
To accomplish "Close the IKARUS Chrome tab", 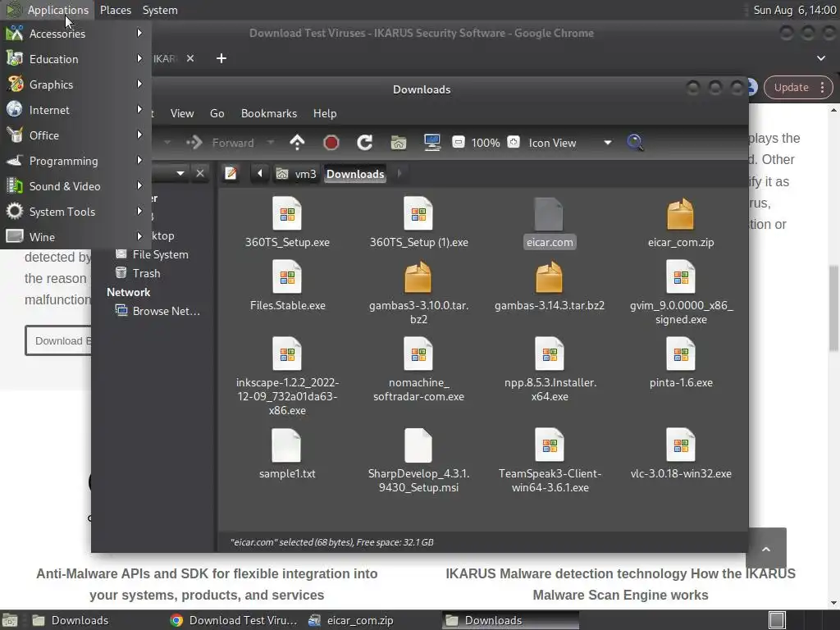I will 190,58.
